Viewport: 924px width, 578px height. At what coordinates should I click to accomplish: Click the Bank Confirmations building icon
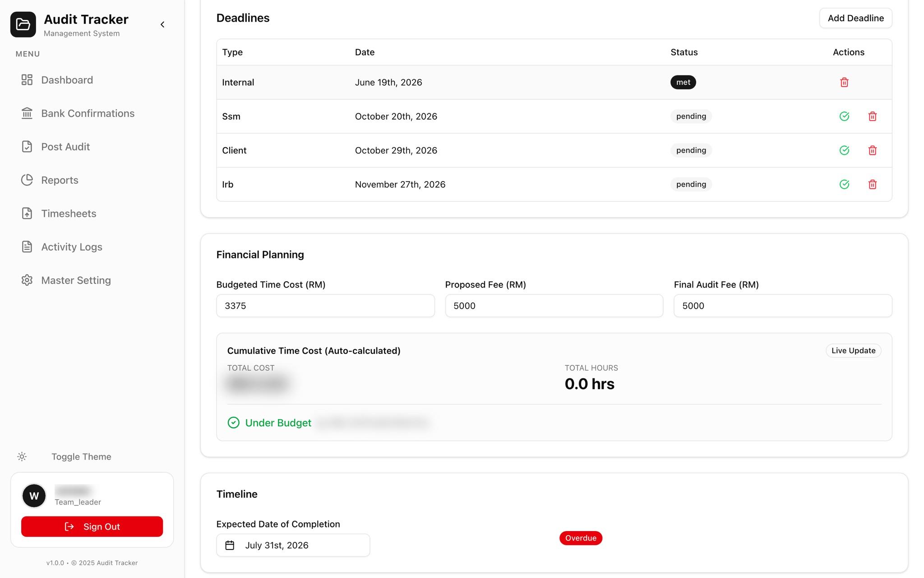tap(27, 113)
